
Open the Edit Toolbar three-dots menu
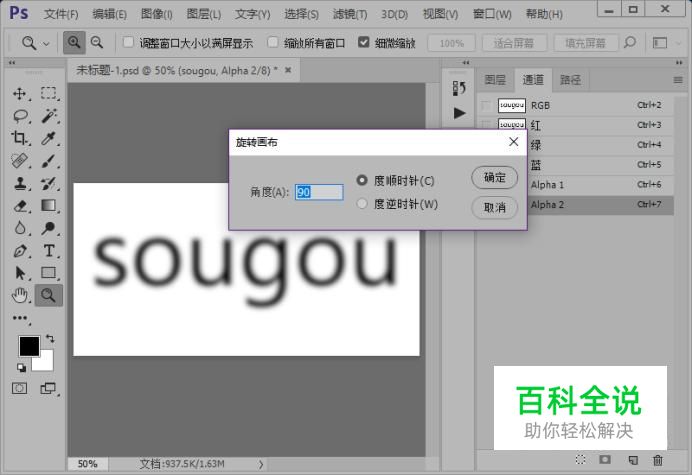[20, 318]
